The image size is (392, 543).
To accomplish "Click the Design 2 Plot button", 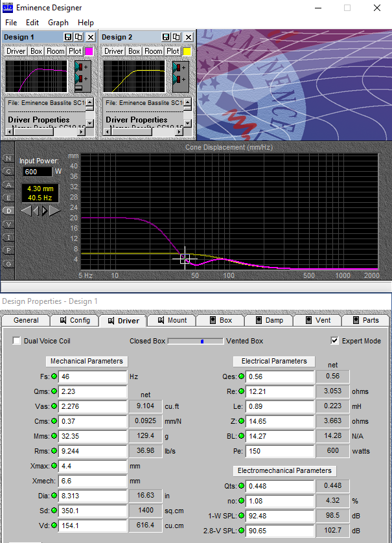I will pos(172,51).
